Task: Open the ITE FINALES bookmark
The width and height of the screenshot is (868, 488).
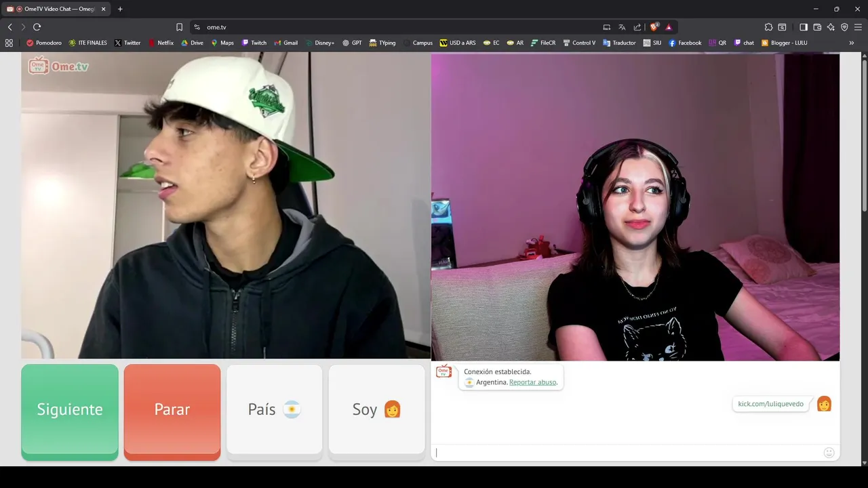Action: (88, 43)
